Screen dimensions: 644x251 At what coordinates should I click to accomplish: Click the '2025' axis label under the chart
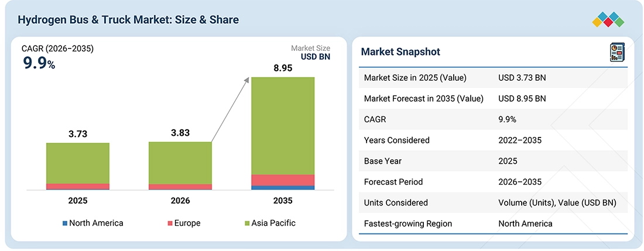(78, 201)
